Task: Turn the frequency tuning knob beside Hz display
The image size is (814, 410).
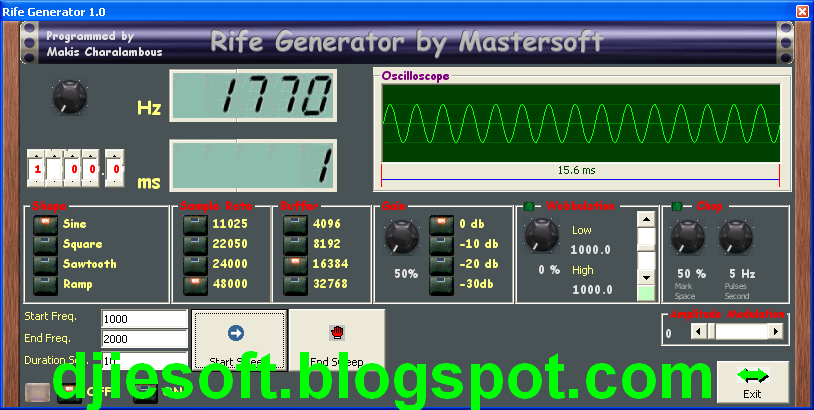Action: [x=70, y=97]
